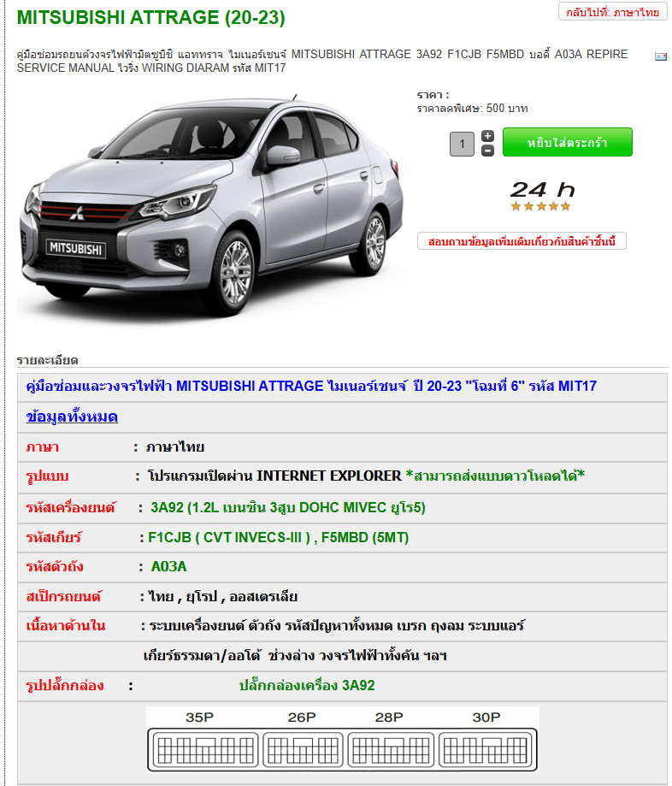Click the plus quantity increment icon
The width and height of the screenshot is (672, 786).
(x=487, y=136)
